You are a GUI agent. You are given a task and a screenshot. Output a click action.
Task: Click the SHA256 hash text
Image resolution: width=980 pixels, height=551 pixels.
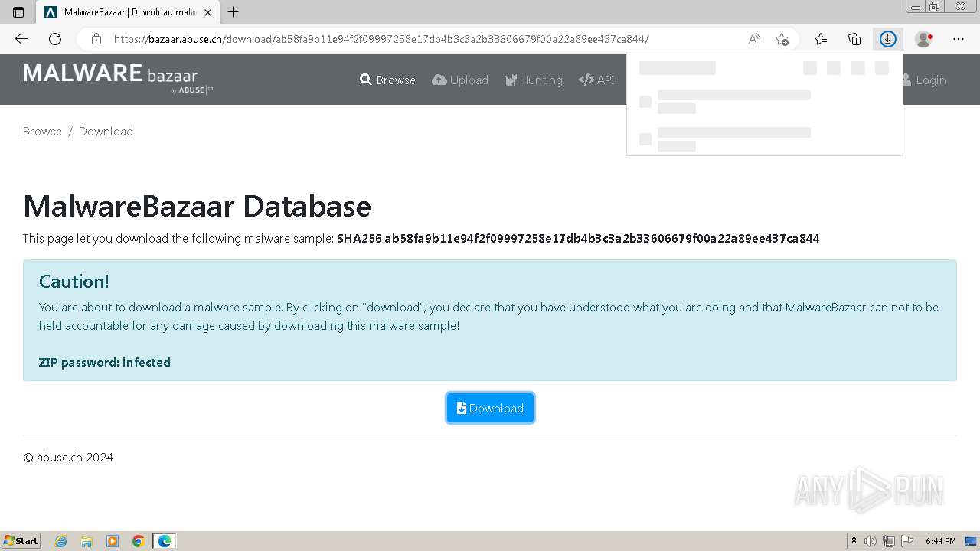point(578,239)
